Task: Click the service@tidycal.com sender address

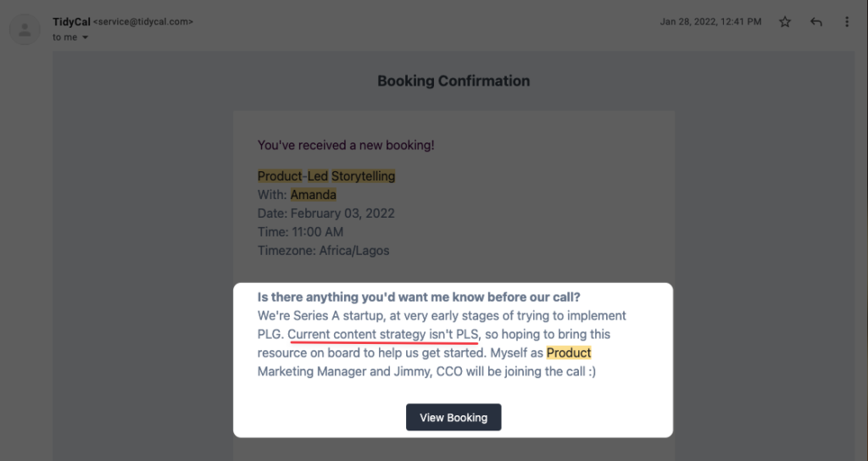Action: [143, 21]
